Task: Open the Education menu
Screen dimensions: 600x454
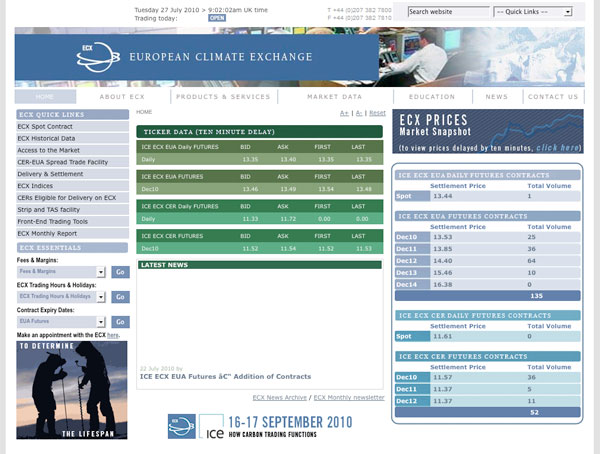Action: [432, 97]
